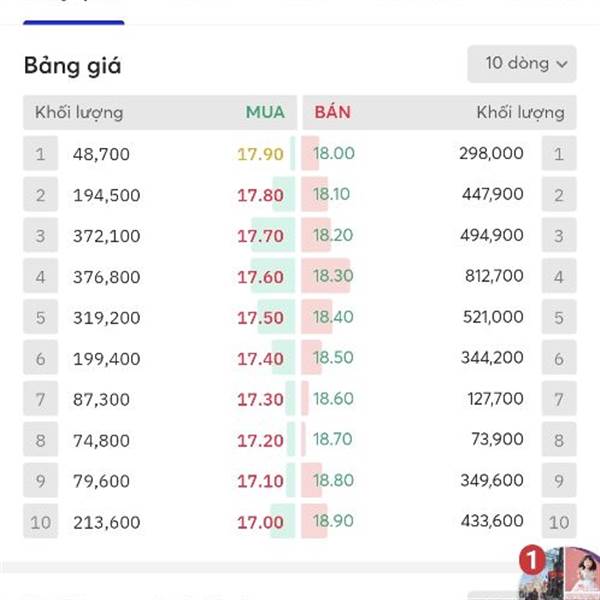Pick the sell price 18.90
This screenshot has width=600, height=600.
coord(333,521)
